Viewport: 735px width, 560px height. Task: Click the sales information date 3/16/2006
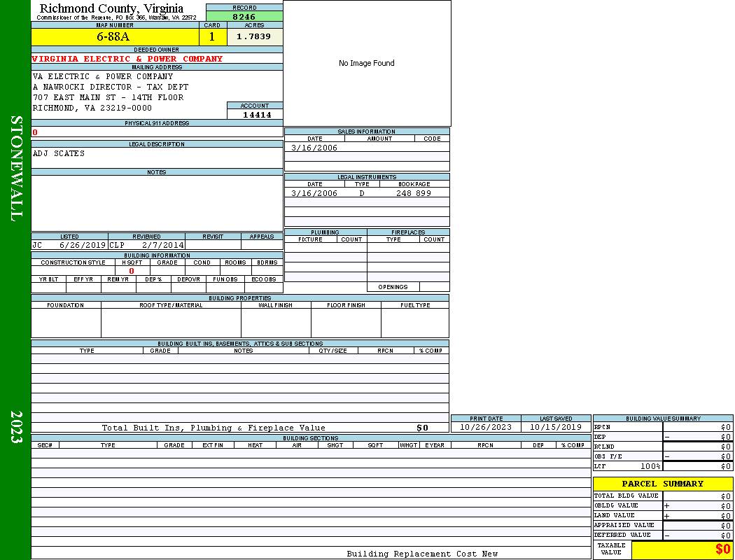tap(314, 148)
